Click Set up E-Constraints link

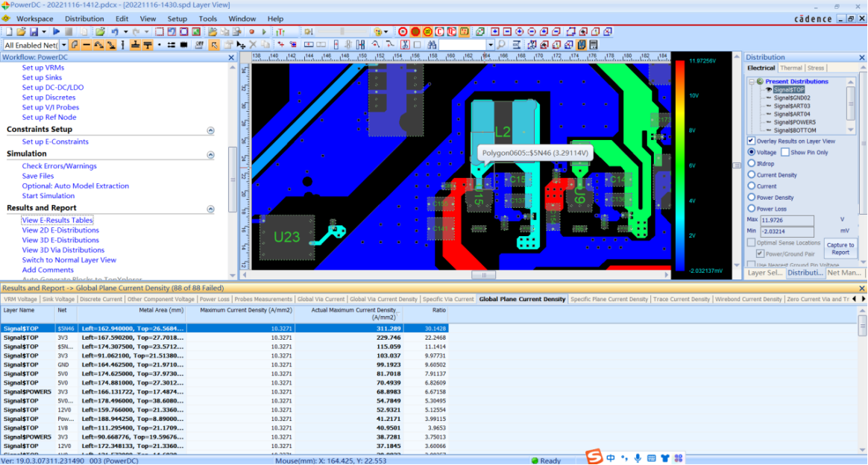coord(54,142)
